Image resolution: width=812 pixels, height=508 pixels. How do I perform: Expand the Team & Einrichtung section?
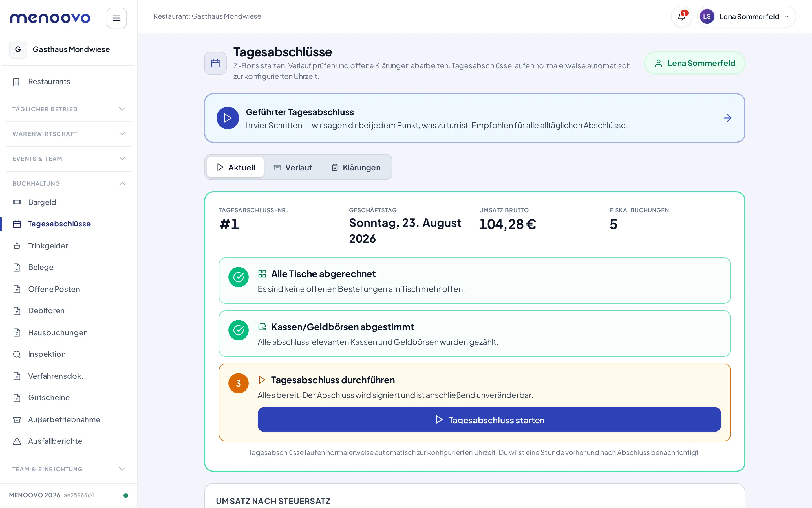coord(69,469)
